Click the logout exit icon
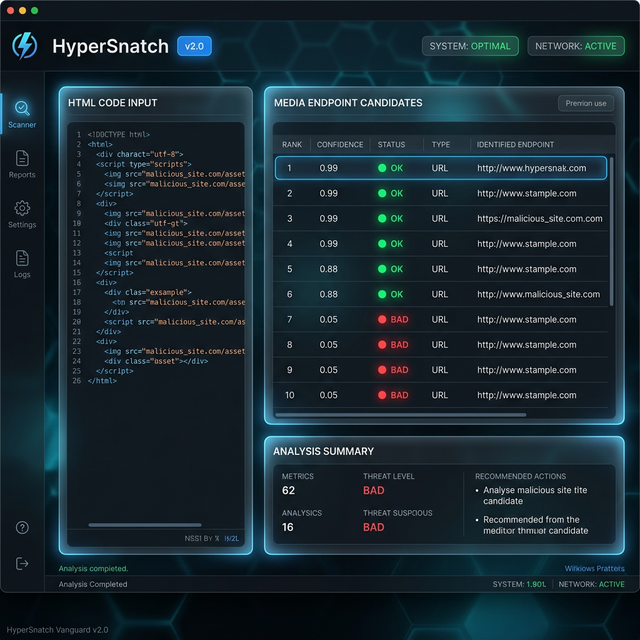640x640 pixels. click(x=22, y=564)
